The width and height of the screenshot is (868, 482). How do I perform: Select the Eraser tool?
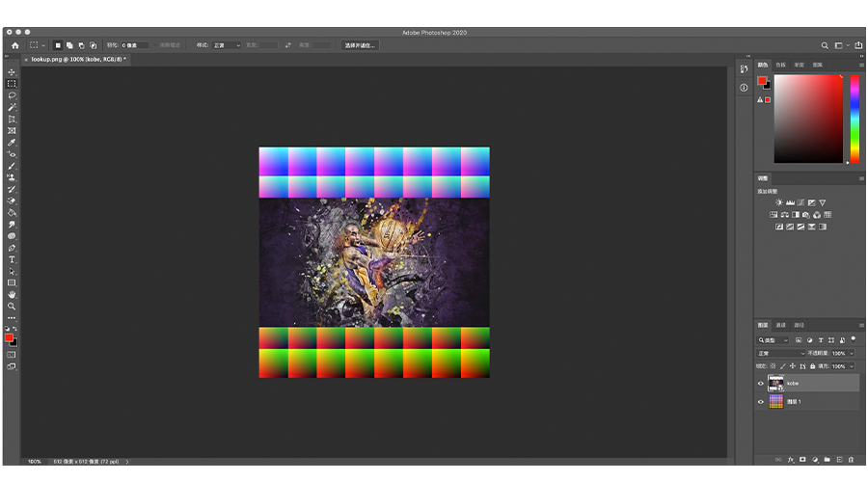coord(12,201)
